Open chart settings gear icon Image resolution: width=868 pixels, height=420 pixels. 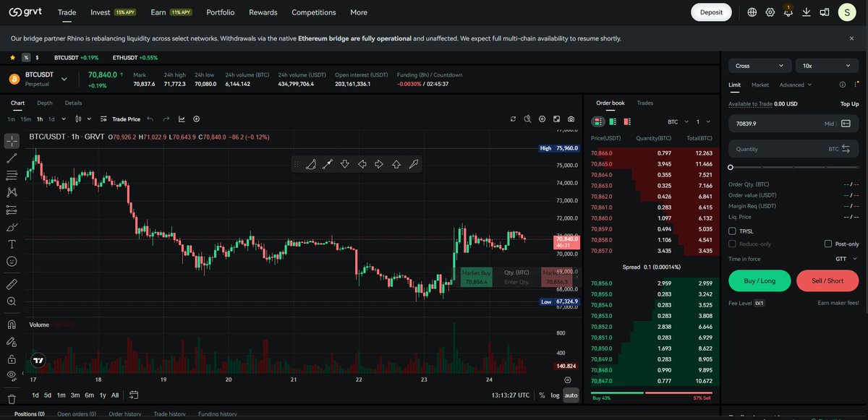[x=542, y=119]
